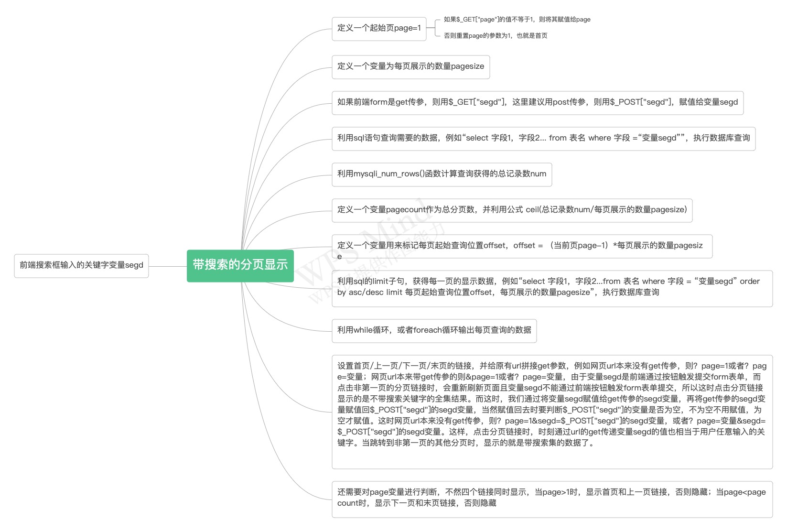Select the node starting 还需要对page变量进行判断
The width and height of the screenshot is (787, 532).
coord(552,499)
